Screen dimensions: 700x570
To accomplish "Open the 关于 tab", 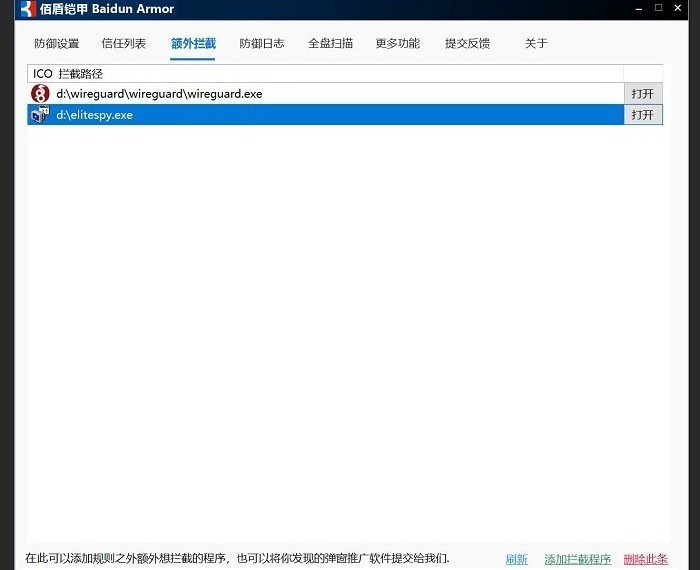I will point(536,44).
